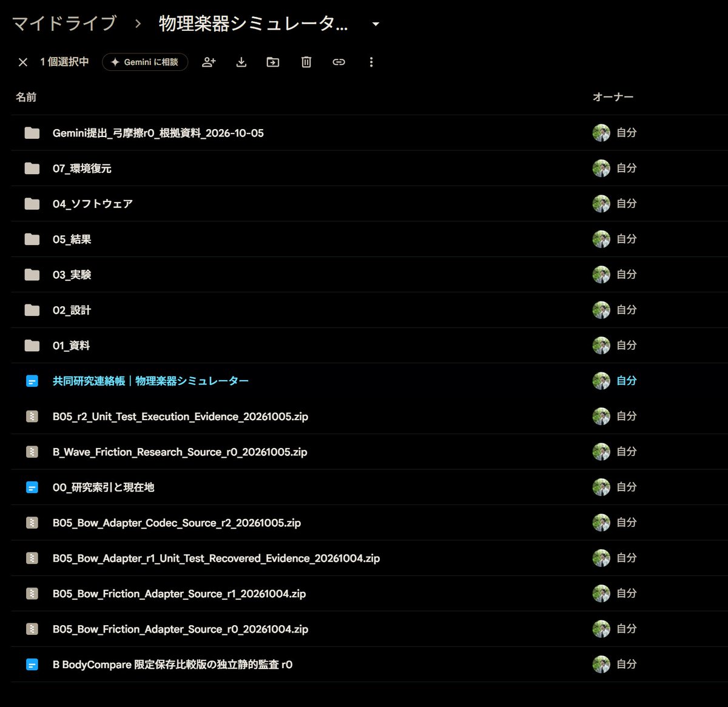
Task: Click 自分 owner text in 05_結果 row
Action: click(x=627, y=240)
